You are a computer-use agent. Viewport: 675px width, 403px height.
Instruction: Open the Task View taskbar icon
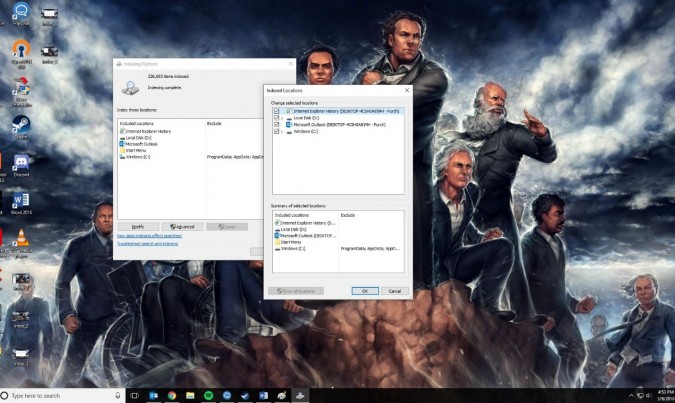[x=135, y=395]
